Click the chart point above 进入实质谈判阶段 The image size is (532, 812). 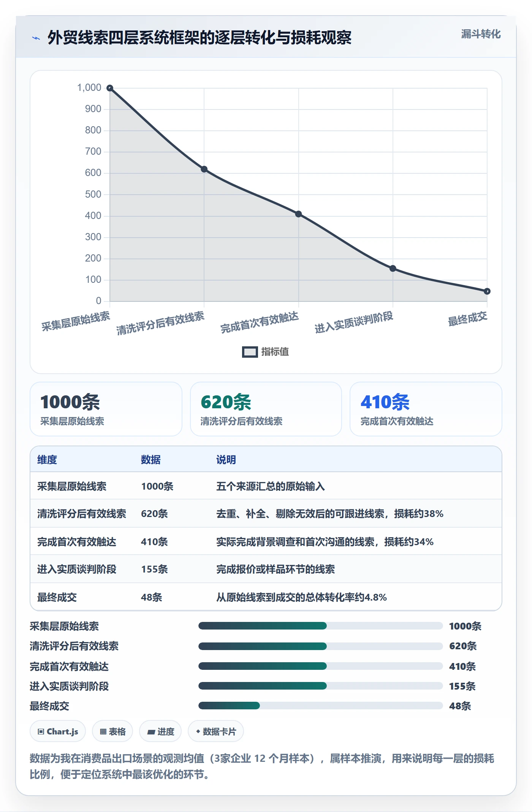coord(393,268)
